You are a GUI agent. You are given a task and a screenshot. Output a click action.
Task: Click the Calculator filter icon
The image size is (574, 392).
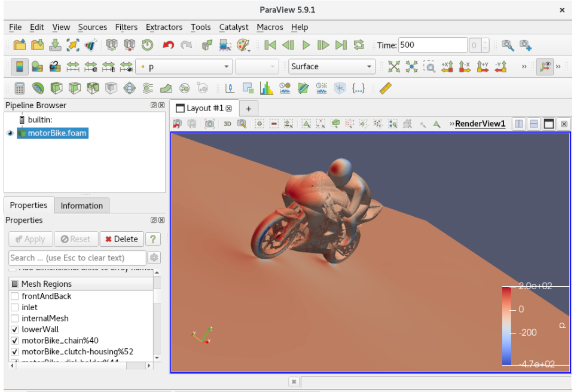click(20, 88)
